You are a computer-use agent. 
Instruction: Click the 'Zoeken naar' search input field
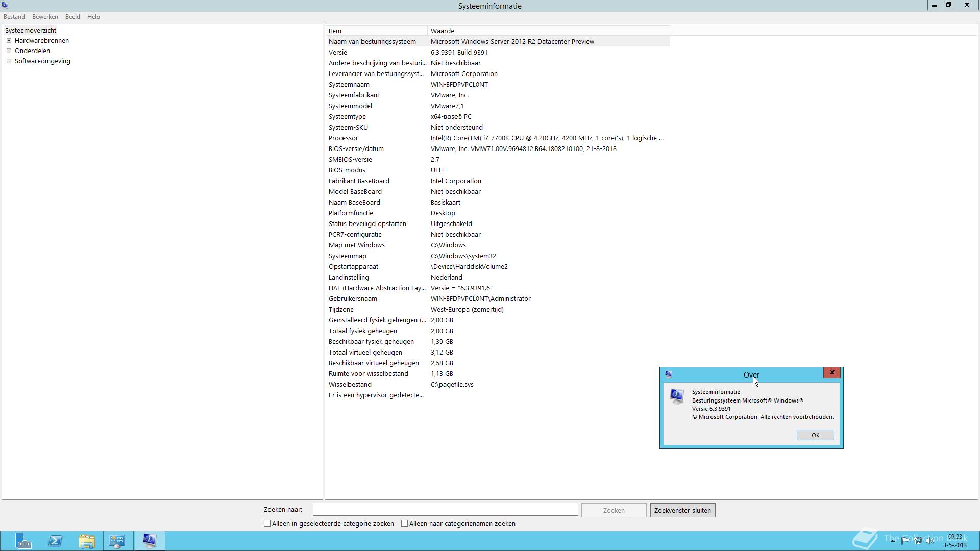(445, 509)
